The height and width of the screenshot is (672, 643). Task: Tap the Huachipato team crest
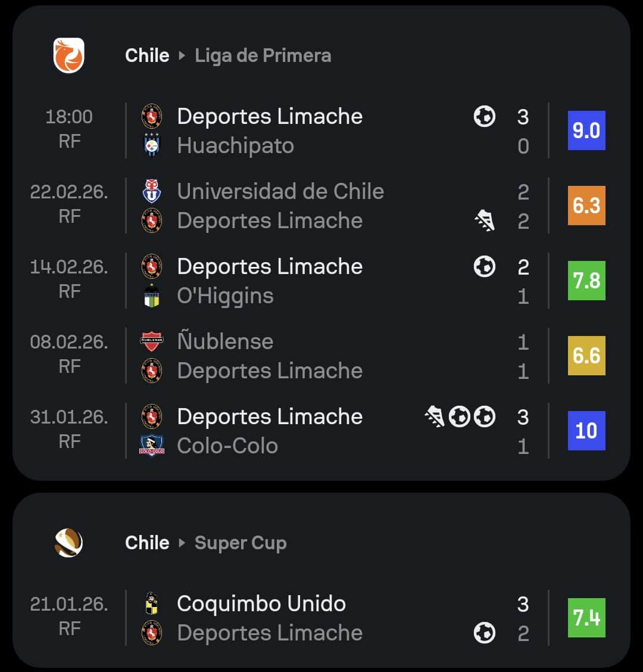[x=152, y=145]
